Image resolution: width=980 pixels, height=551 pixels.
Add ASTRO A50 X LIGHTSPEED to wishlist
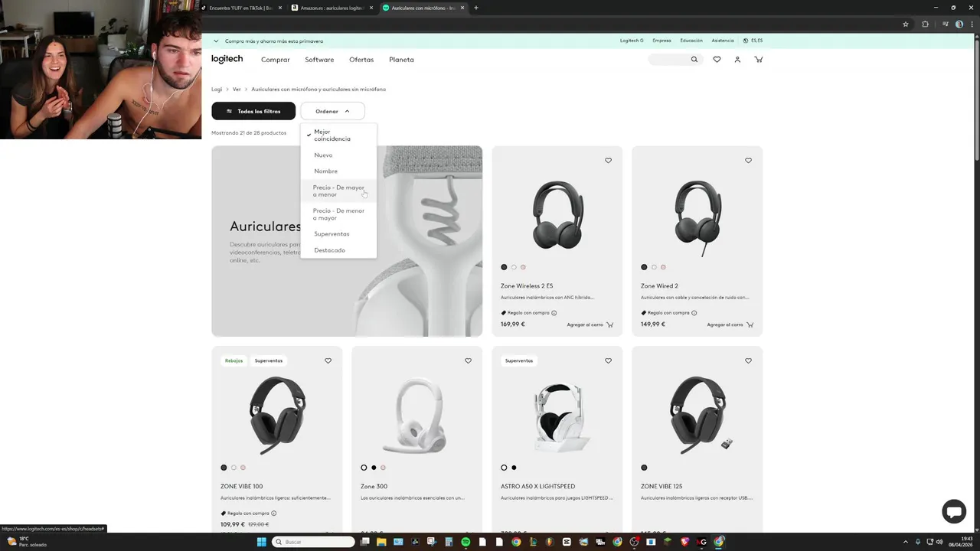coord(609,360)
